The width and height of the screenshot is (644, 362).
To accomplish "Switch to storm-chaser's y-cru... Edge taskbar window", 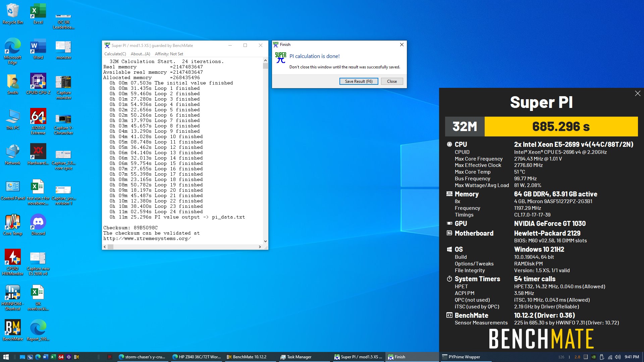I will [x=142, y=357].
